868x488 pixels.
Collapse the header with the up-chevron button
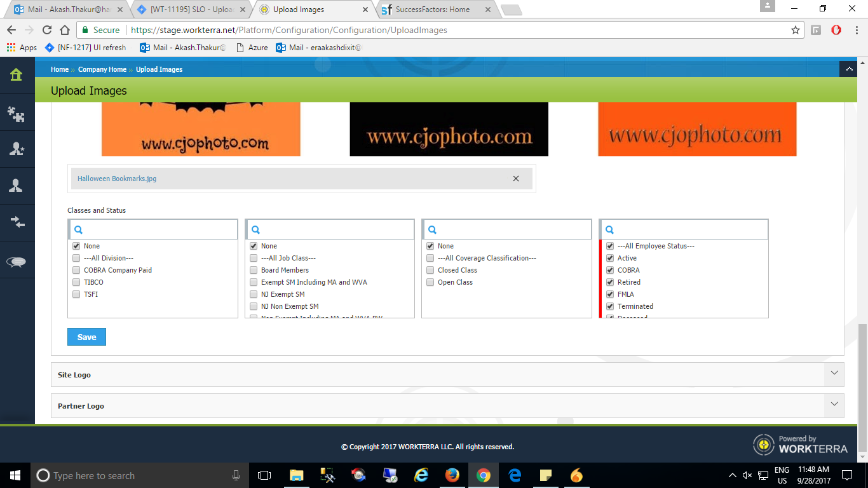click(848, 69)
